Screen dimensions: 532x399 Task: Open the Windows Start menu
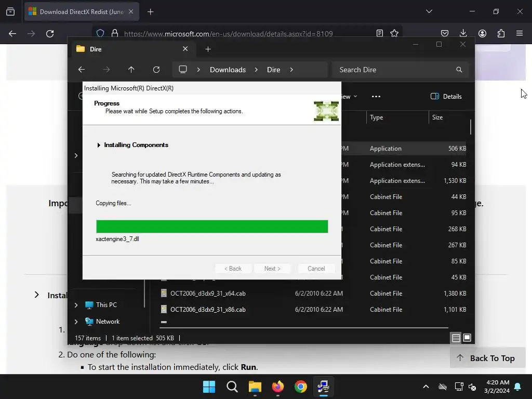(x=209, y=387)
